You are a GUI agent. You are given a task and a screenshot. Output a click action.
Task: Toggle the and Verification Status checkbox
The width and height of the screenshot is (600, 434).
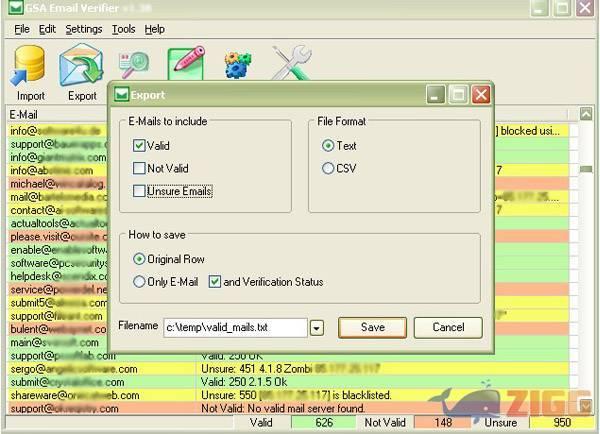coord(215,282)
